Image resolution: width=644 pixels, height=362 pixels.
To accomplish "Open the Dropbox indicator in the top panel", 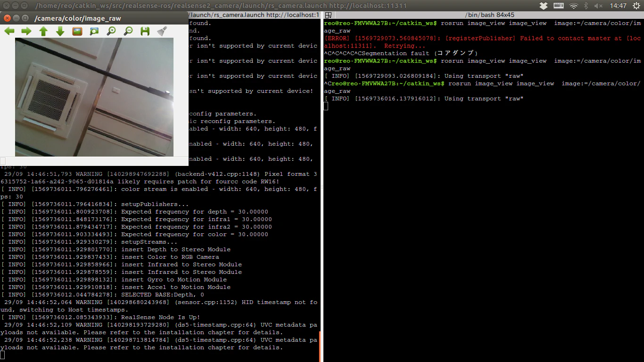I will (544, 6).
